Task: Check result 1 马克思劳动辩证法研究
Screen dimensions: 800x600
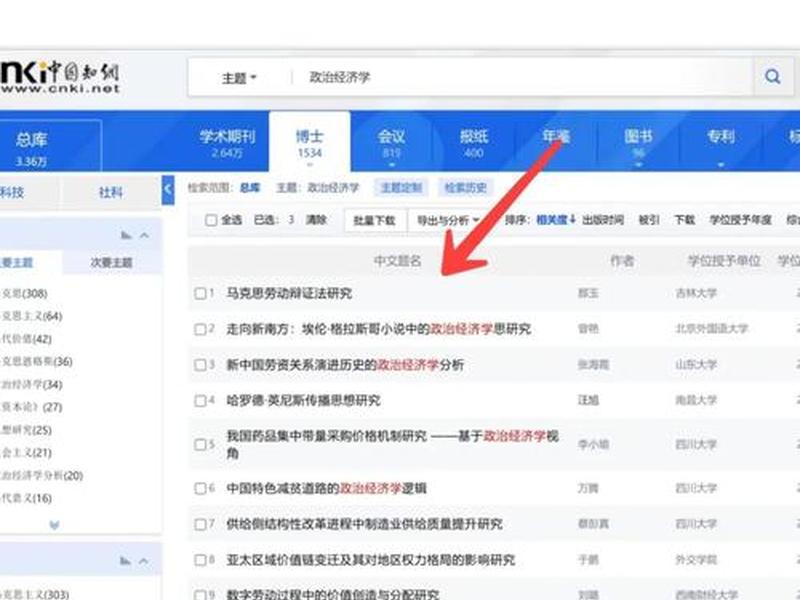Action: pos(200,293)
